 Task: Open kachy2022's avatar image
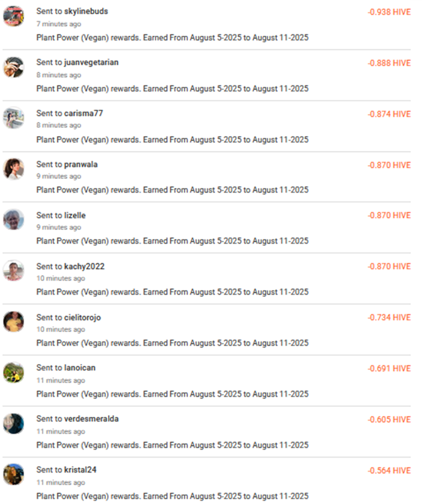click(14, 271)
